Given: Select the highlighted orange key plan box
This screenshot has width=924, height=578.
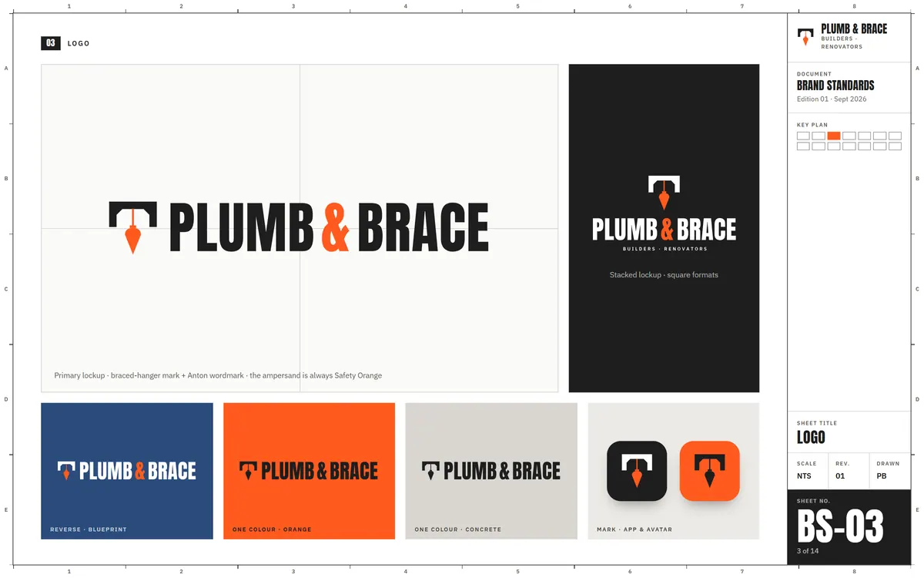Looking at the screenshot, I should pyautogui.click(x=834, y=136).
